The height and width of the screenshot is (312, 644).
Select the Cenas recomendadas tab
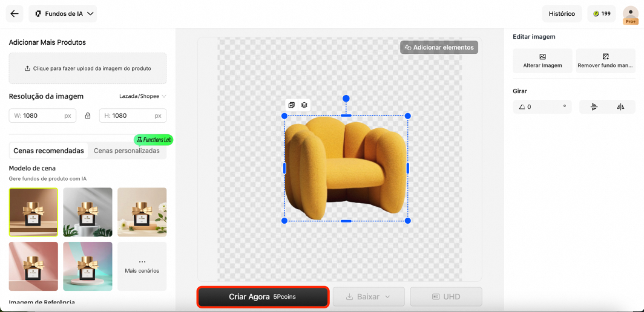click(48, 151)
